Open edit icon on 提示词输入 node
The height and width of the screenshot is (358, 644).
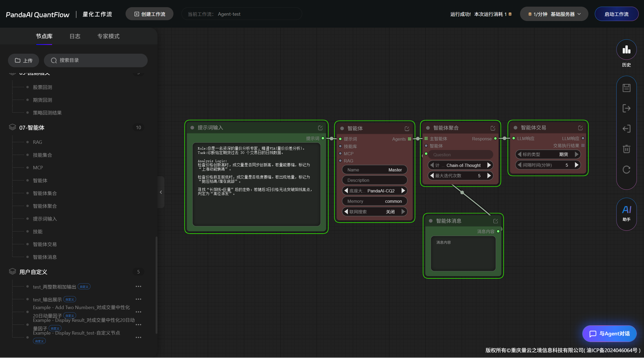320,128
